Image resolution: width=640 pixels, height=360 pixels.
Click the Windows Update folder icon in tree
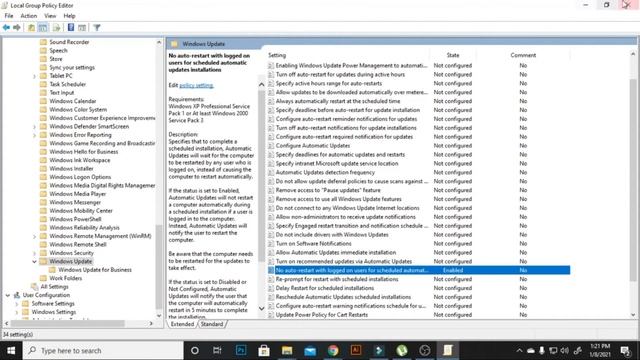click(43, 261)
